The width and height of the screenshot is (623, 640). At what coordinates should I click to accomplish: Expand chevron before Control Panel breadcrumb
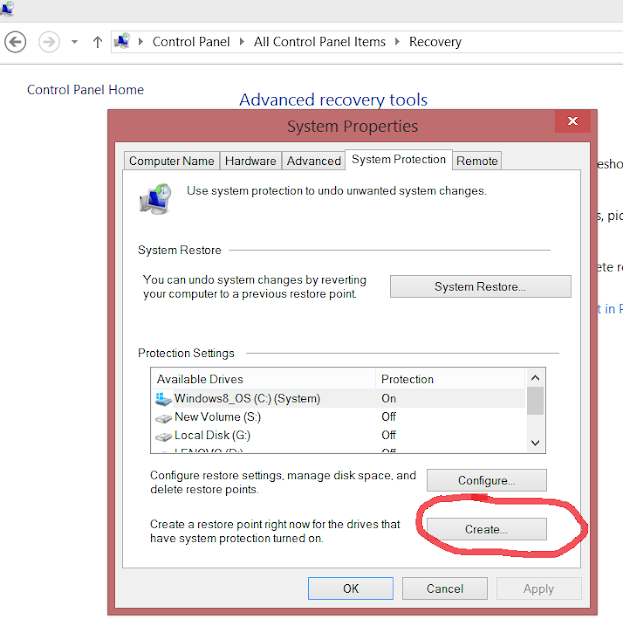point(141,42)
